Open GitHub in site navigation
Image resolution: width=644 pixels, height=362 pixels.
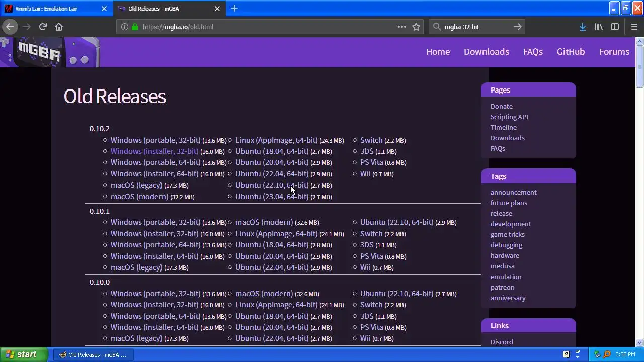571,52
